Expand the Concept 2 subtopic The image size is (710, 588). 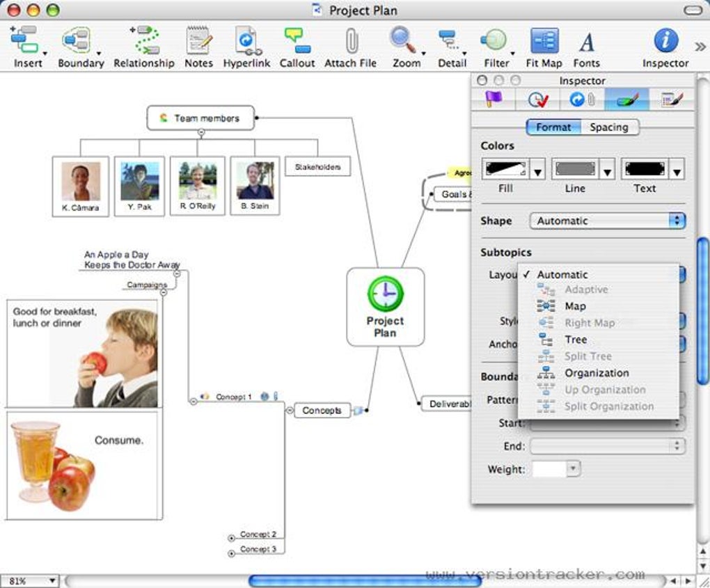click(231, 538)
